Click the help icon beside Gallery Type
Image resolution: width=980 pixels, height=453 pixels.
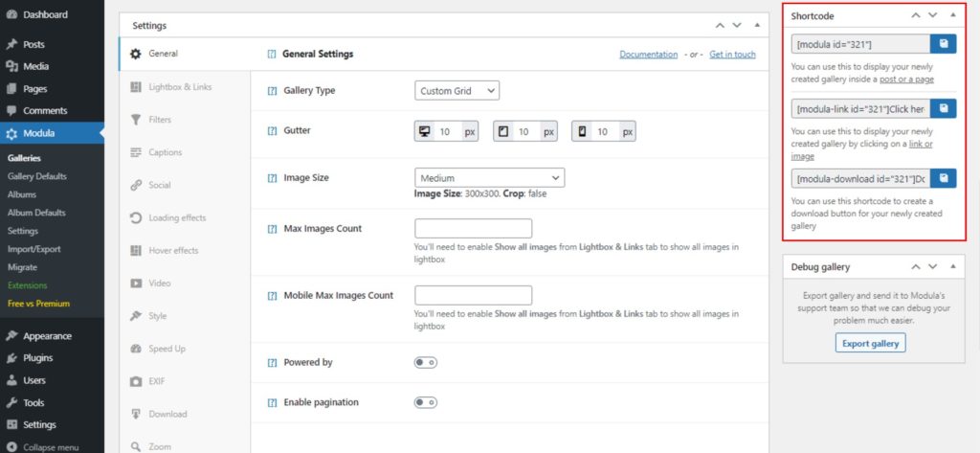pyautogui.click(x=272, y=91)
